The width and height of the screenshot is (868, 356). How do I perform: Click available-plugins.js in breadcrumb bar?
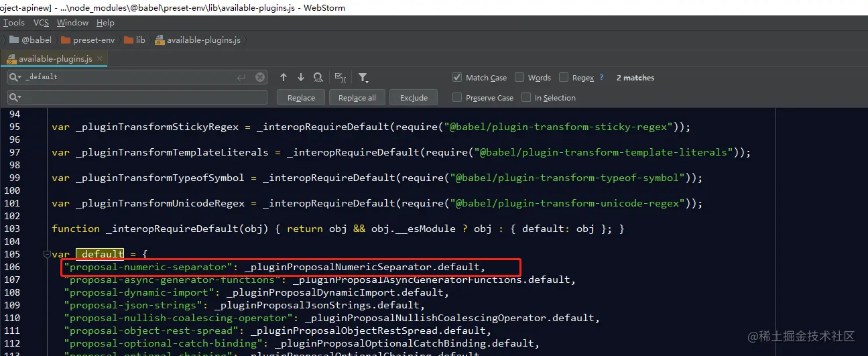[198, 40]
